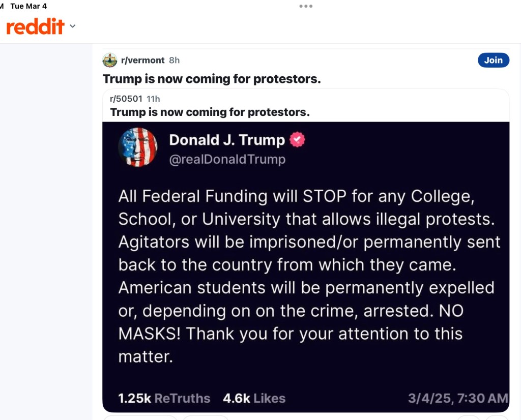This screenshot has width=521, height=420.
Task: Click Donald J. Trump profile avatar in image
Action: [x=138, y=147]
